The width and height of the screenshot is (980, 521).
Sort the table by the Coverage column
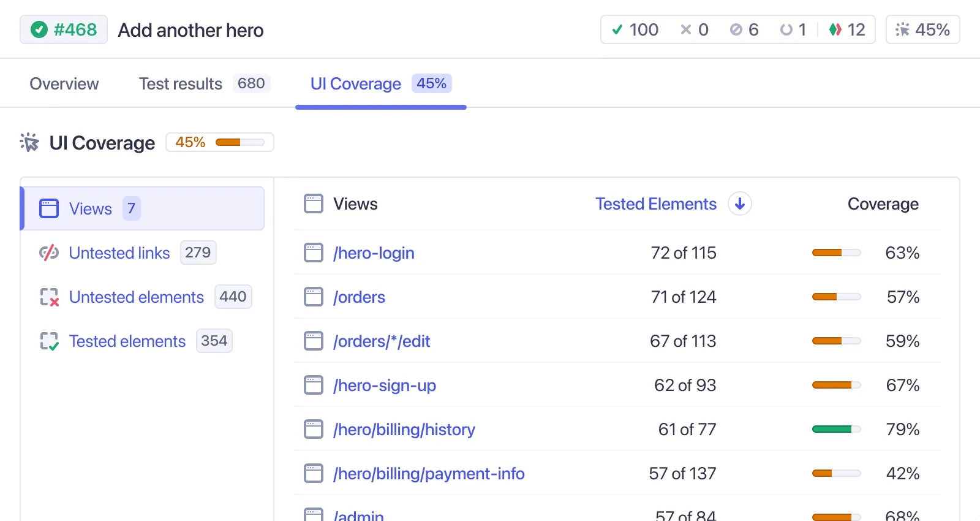883,204
